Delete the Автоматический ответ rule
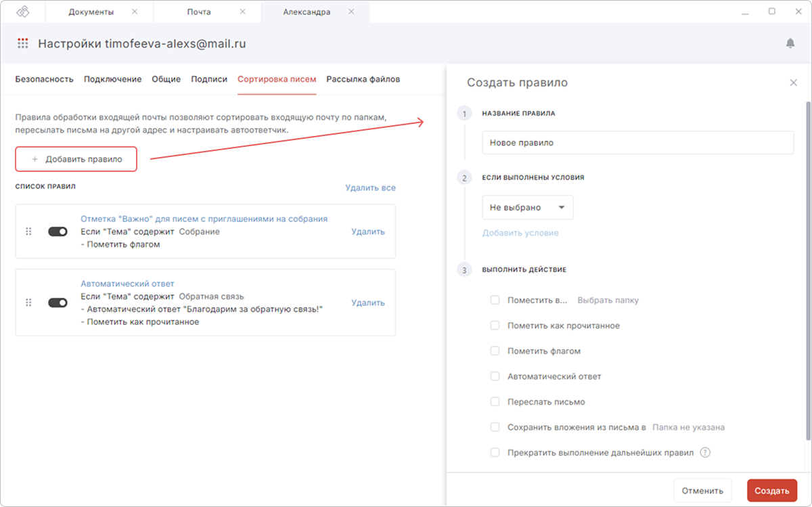 click(x=368, y=303)
